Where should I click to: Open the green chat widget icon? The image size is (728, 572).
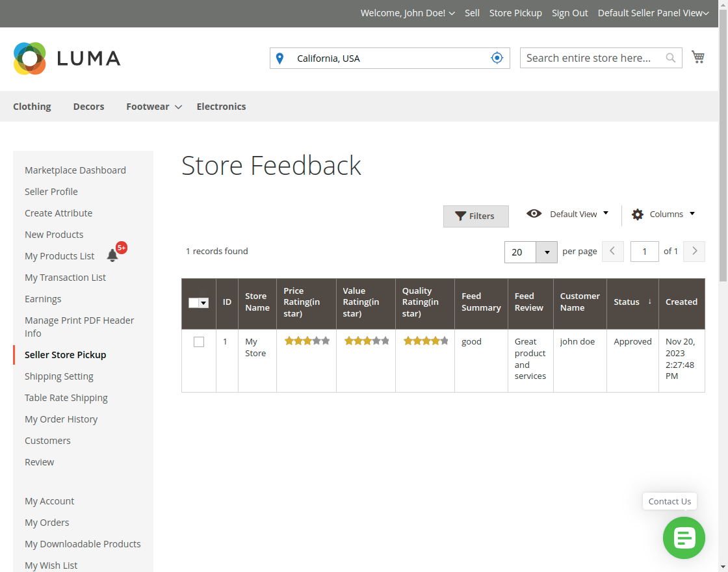(684, 538)
